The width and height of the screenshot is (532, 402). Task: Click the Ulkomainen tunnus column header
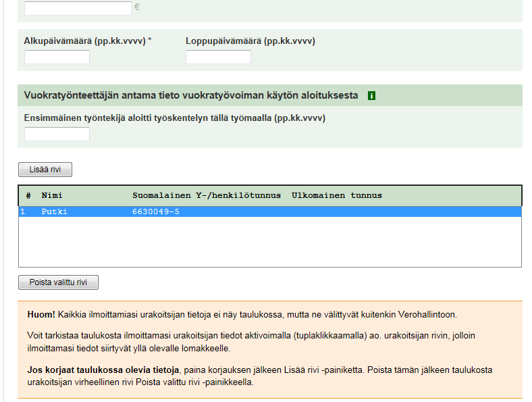pyautogui.click(x=337, y=195)
